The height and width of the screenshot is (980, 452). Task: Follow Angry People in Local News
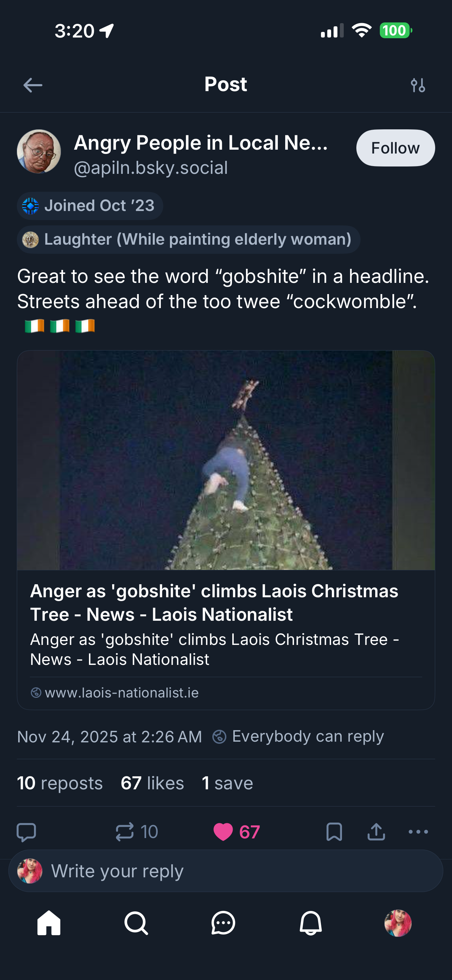pos(395,148)
